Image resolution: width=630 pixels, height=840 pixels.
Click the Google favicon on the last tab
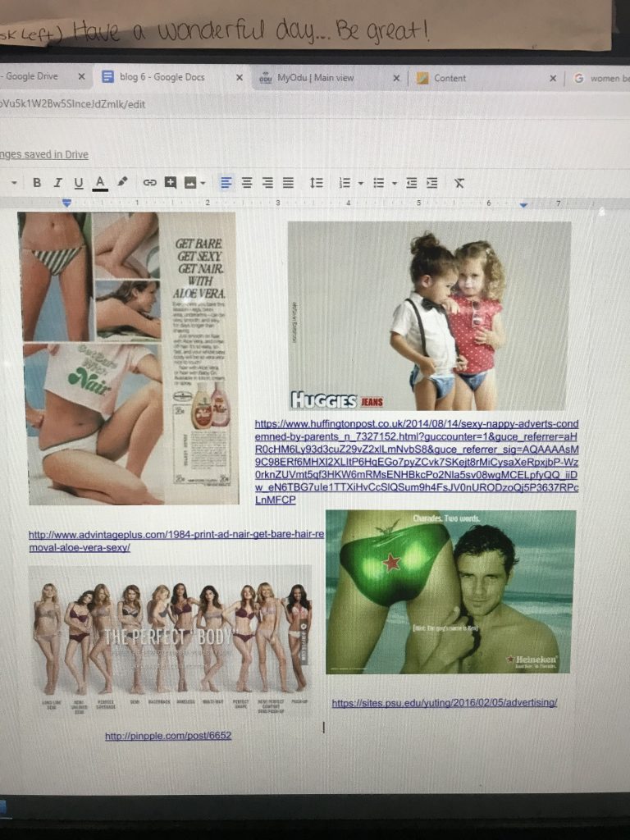578,78
